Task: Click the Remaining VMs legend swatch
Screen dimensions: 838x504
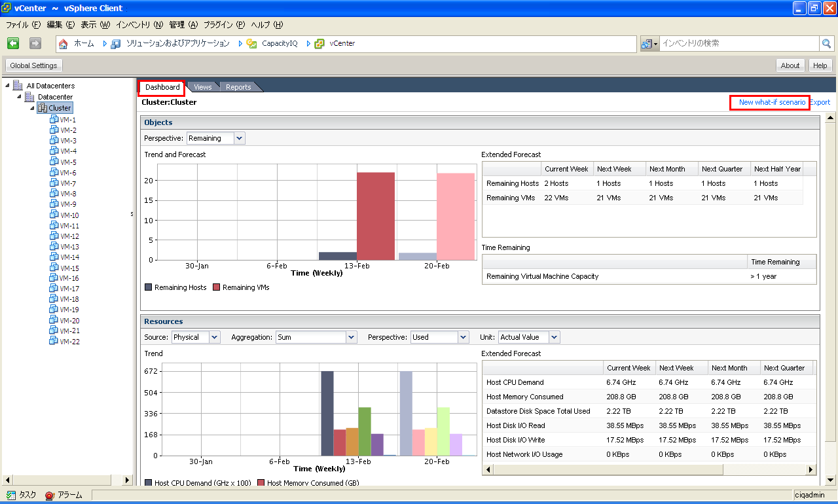Action: click(x=217, y=287)
